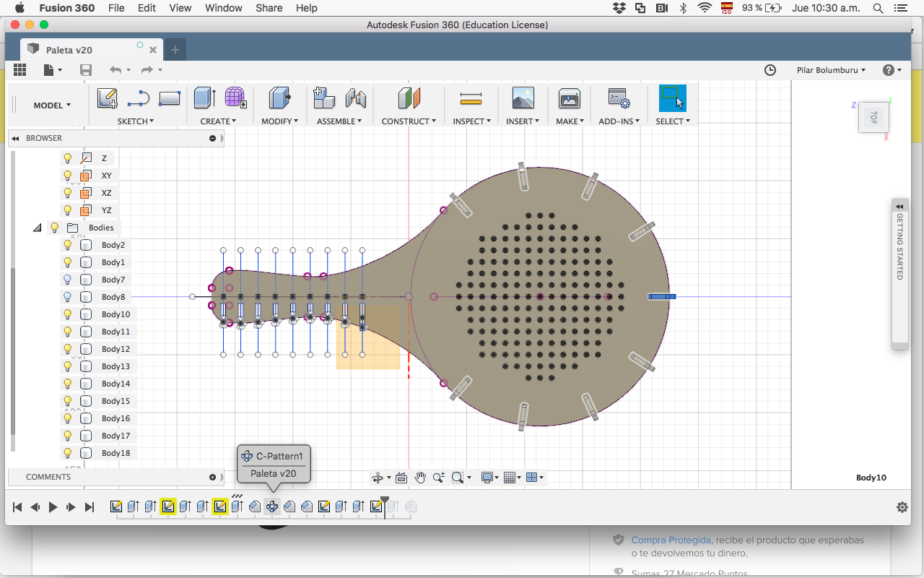Screen dimensions: 924x578
Task: Show Body7 via its lightbulb
Action: pos(68,280)
